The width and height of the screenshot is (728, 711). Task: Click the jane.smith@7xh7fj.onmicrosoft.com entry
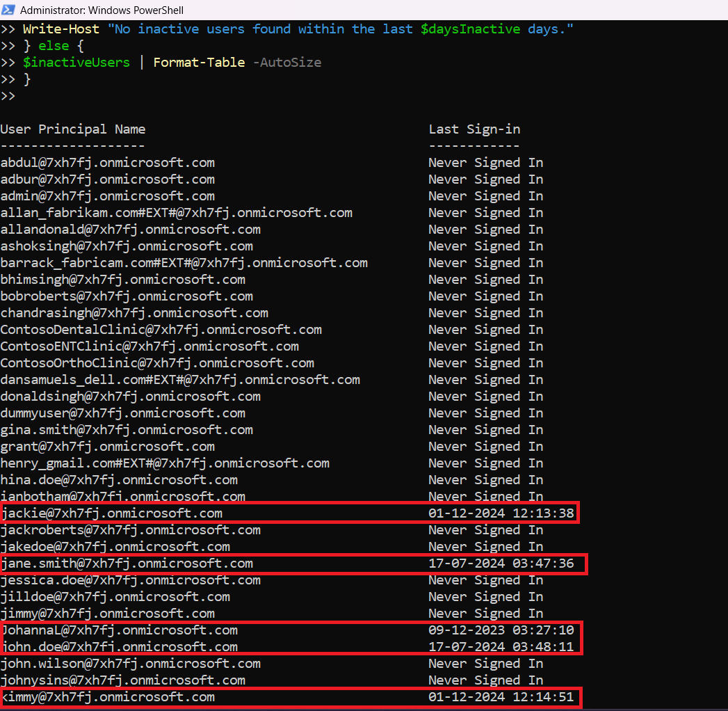(x=127, y=564)
